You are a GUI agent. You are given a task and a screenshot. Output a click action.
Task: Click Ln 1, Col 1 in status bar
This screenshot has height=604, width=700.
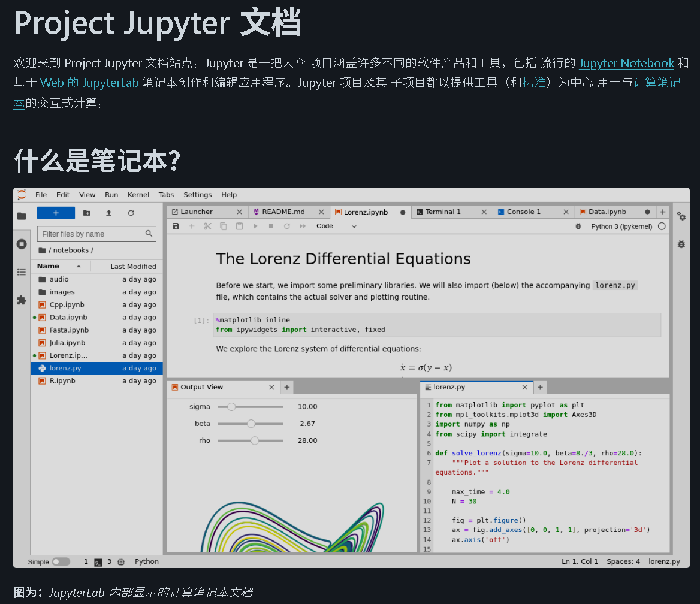point(580,561)
